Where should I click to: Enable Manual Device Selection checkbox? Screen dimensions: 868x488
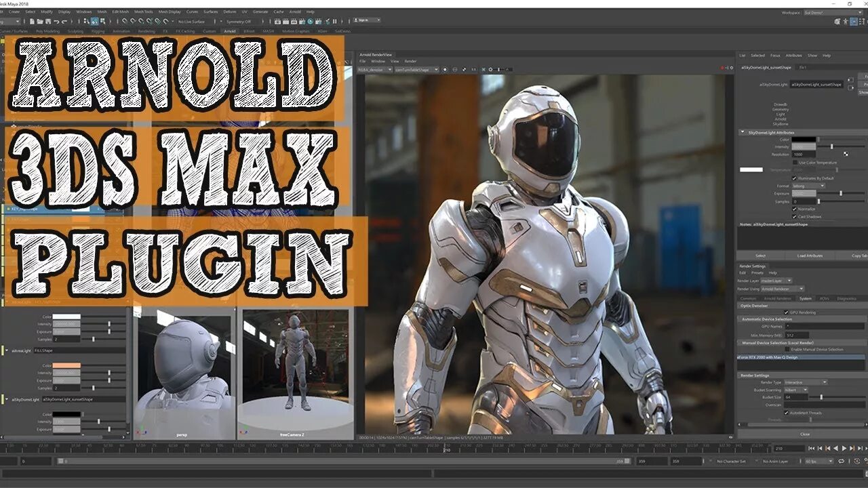pos(787,349)
